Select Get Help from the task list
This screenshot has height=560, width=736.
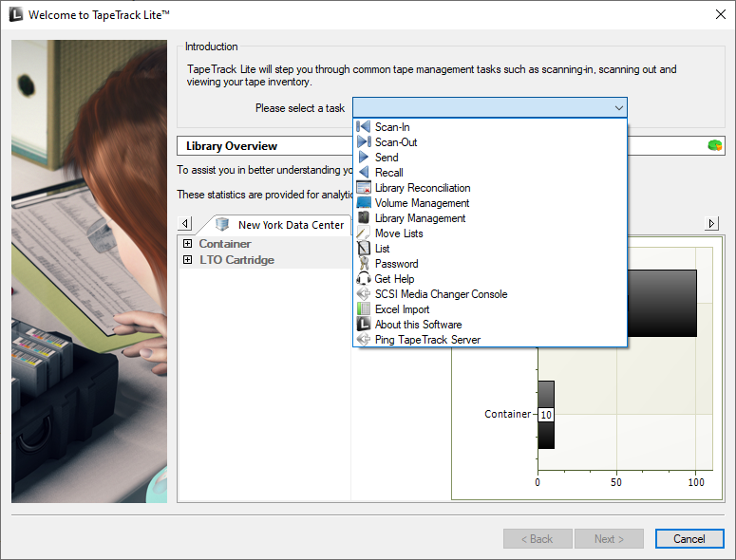[490, 279]
